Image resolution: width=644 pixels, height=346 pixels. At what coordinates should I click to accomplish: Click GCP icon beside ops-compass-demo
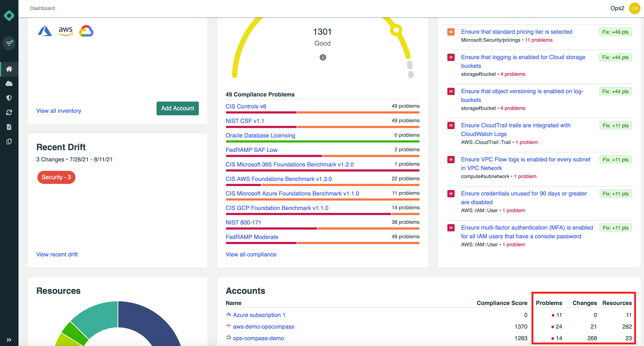228,337
